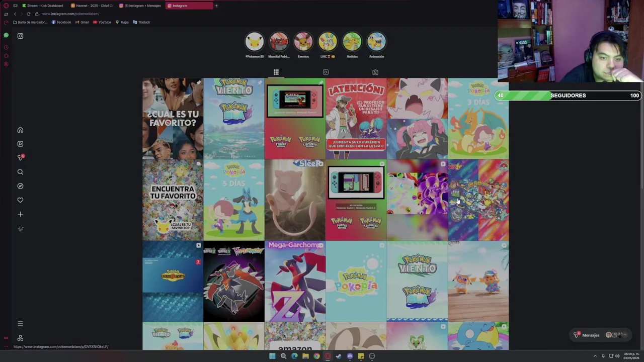Switch to Hamnet - 2025 browser tab
Viewport: 644px width, 362px height.
pos(92,6)
